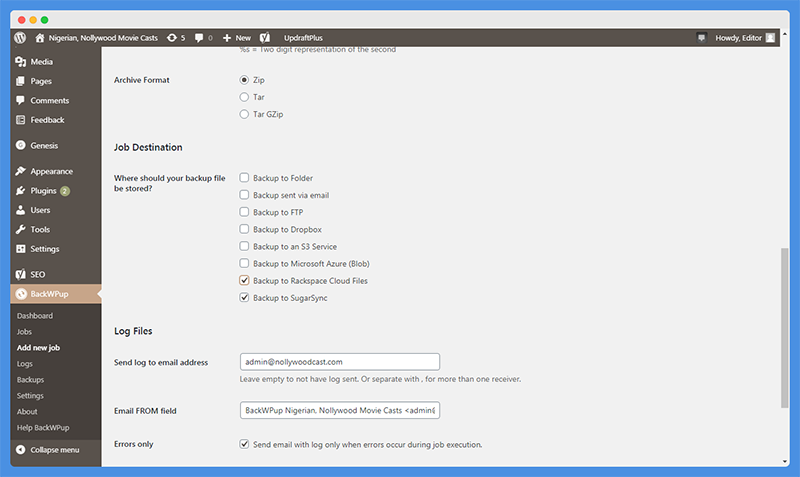
Task: Click the Collapse menu label
Action: pos(55,450)
